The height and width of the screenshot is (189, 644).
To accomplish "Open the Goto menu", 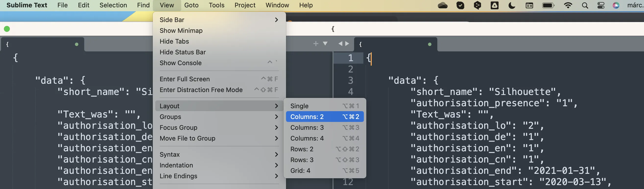I will [191, 5].
